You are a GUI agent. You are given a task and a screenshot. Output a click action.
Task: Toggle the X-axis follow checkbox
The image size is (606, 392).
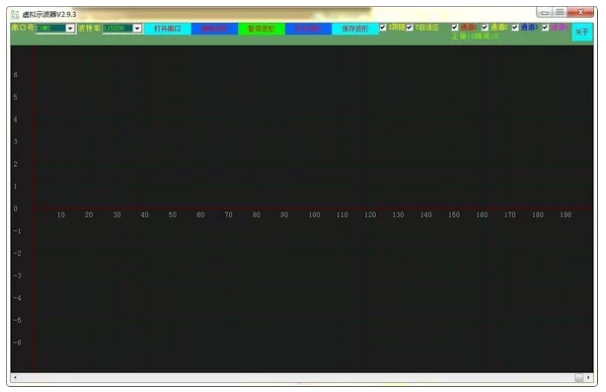coord(383,27)
